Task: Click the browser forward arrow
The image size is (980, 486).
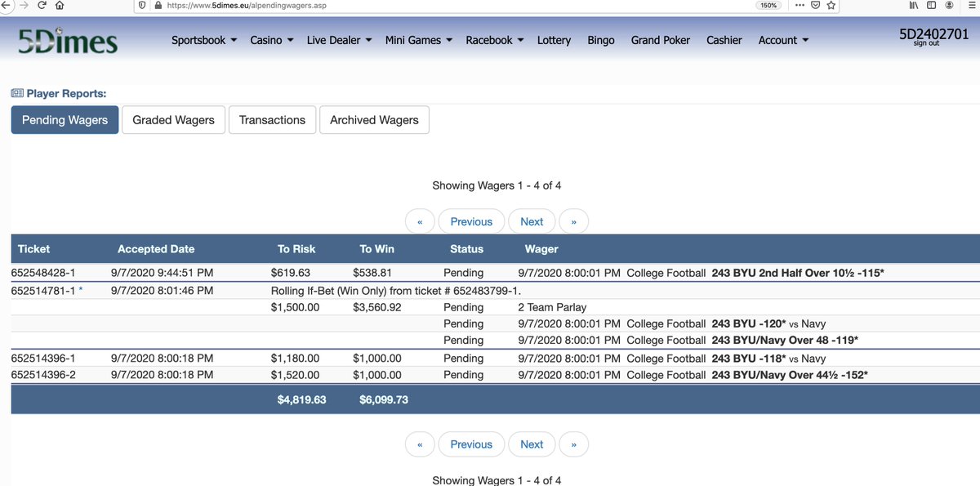Action: [x=23, y=5]
